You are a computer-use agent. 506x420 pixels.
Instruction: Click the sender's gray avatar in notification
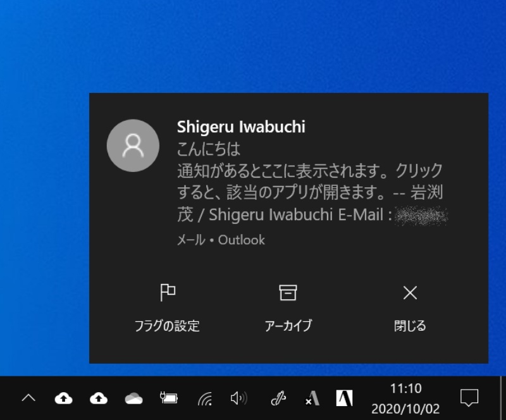click(133, 145)
